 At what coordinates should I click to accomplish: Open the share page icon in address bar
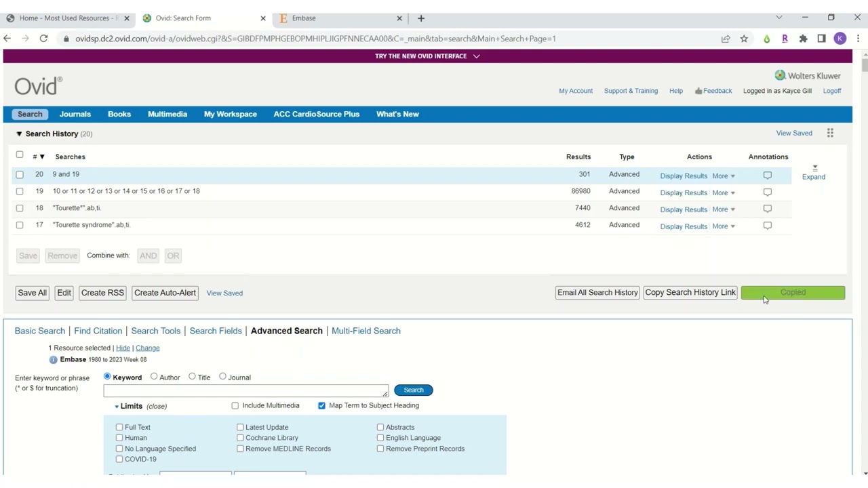point(726,39)
